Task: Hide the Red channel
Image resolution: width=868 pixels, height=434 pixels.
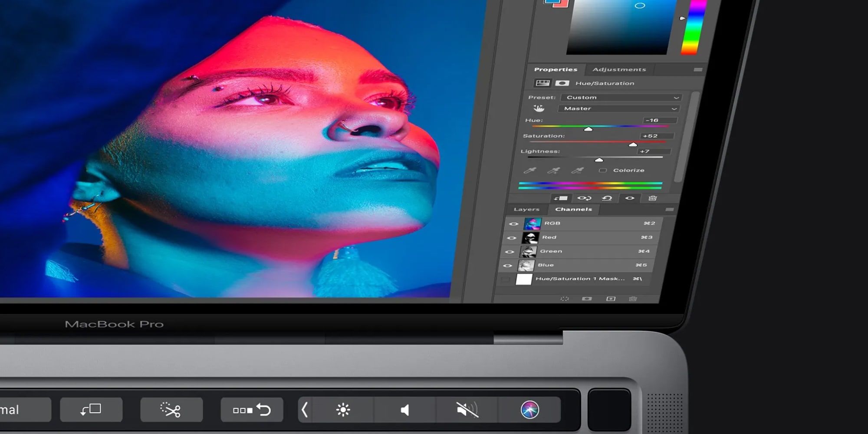Action: click(511, 238)
